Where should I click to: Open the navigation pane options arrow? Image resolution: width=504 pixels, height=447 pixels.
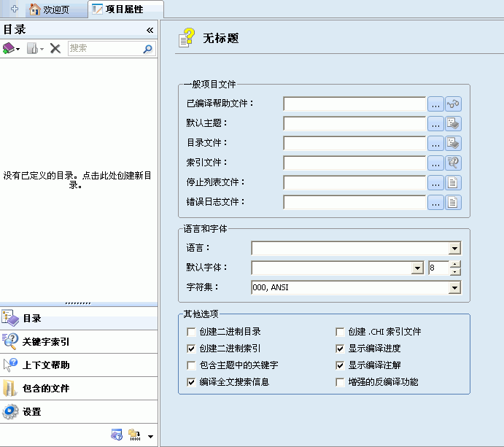click(x=150, y=436)
